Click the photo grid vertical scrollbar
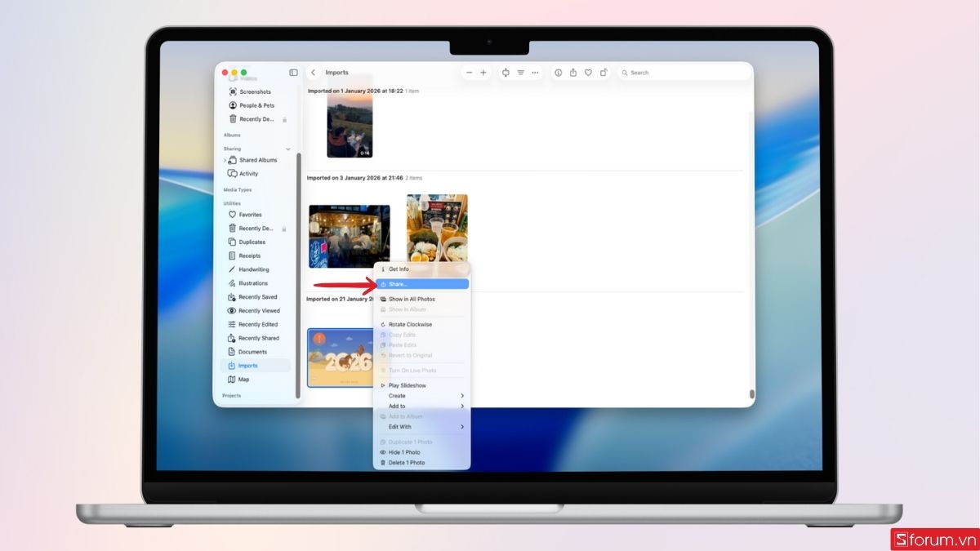 point(751,394)
